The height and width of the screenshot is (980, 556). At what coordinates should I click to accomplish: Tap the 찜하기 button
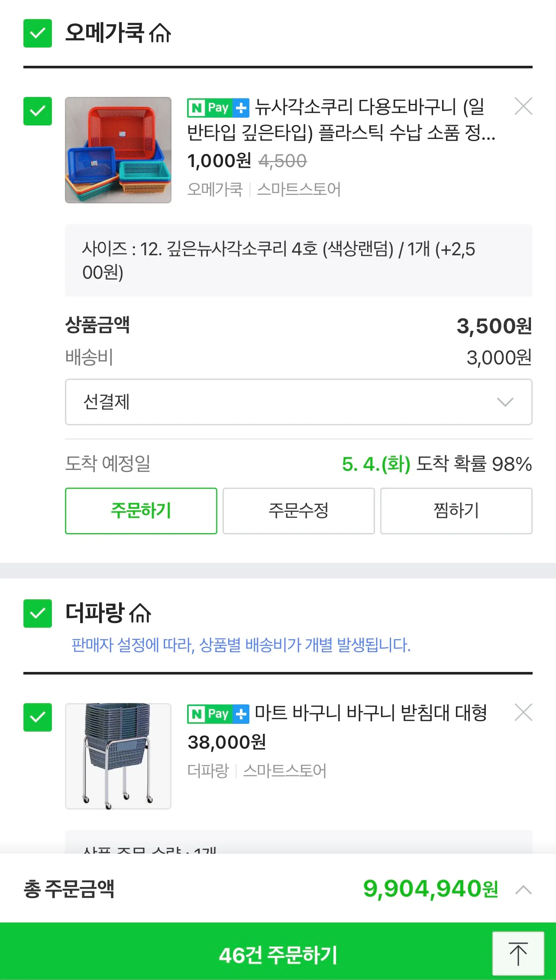click(x=456, y=511)
